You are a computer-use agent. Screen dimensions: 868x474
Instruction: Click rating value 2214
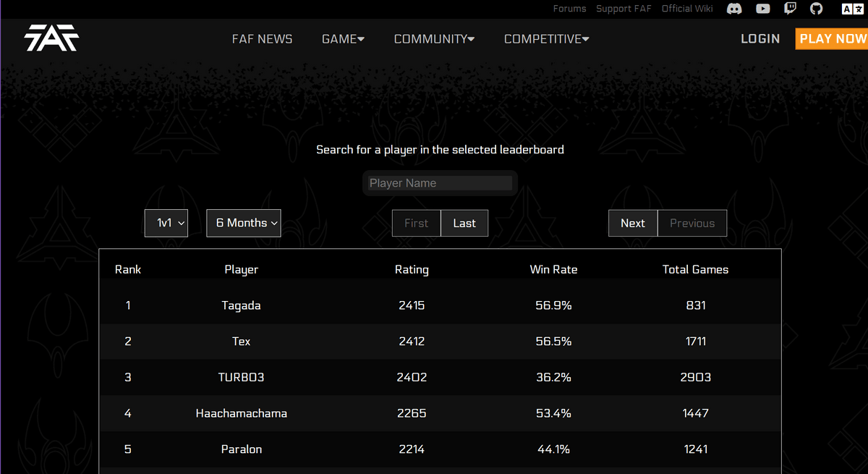point(412,449)
